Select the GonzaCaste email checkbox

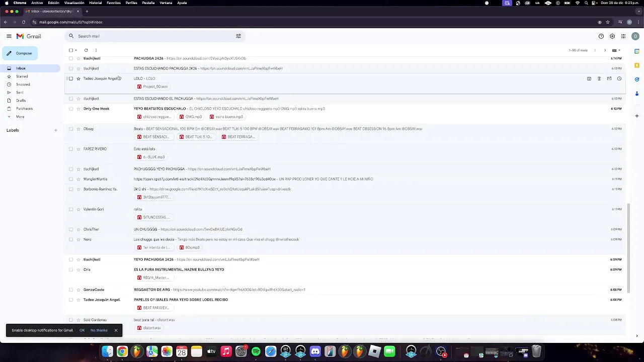71,290
